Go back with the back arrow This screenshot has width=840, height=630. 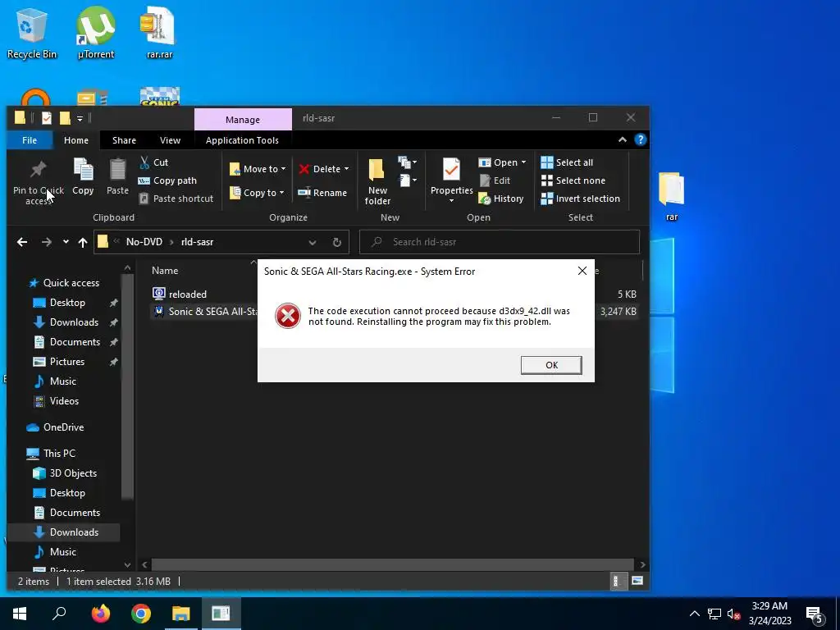click(x=22, y=242)
